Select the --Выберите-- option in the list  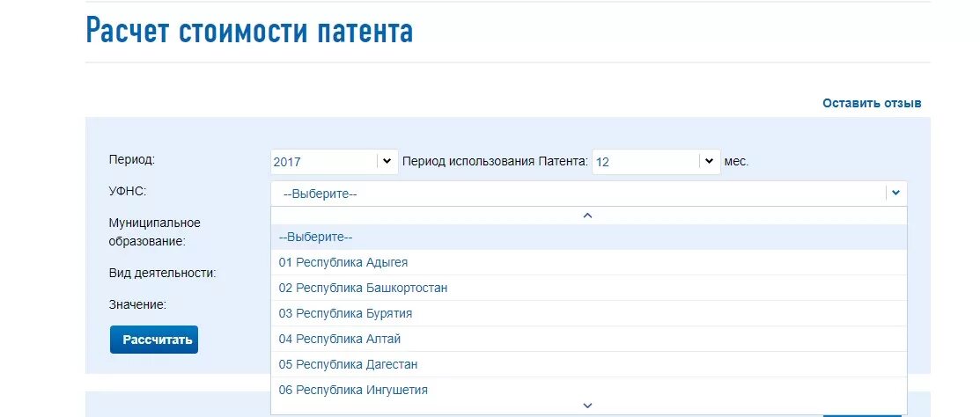coord(589,238)
